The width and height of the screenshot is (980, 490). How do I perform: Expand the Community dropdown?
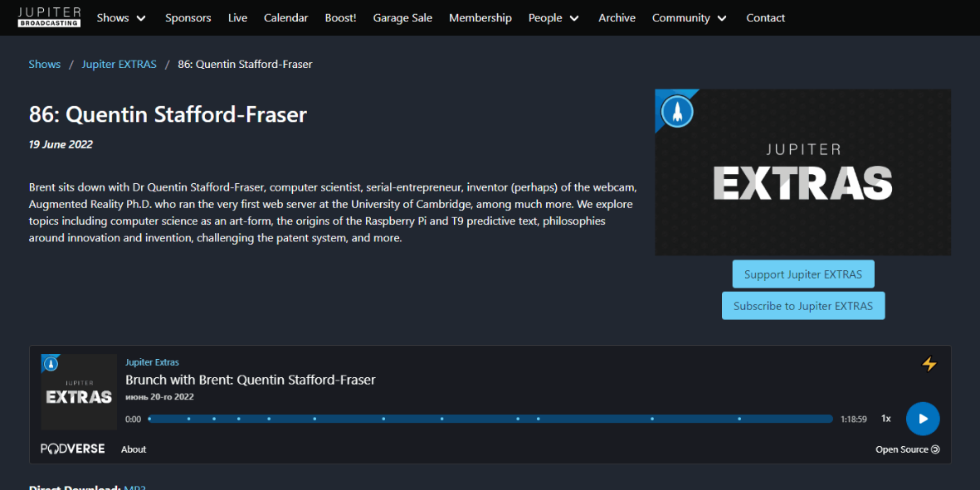coord(689,17)
